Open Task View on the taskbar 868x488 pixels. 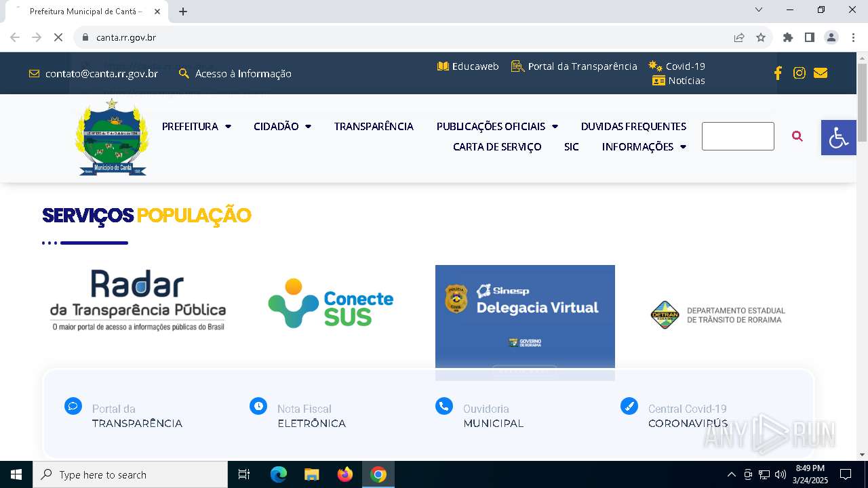pyautogui.click(x=244, y=474)
